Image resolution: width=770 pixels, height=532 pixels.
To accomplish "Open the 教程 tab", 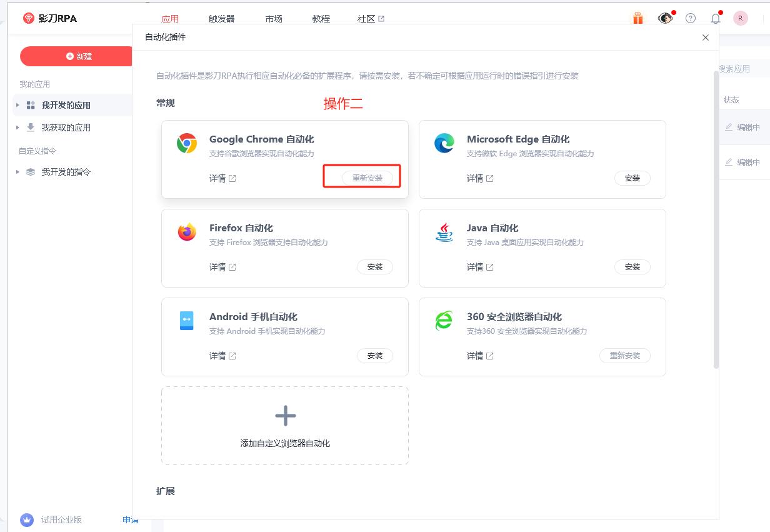I will click(x=321, y=19).
